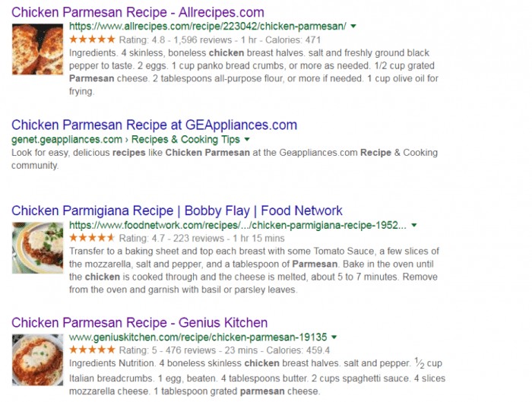Expand dropdown arrow beside Recipes & Cooking Tips
The image size is (532, 402).
coord(247,139)
